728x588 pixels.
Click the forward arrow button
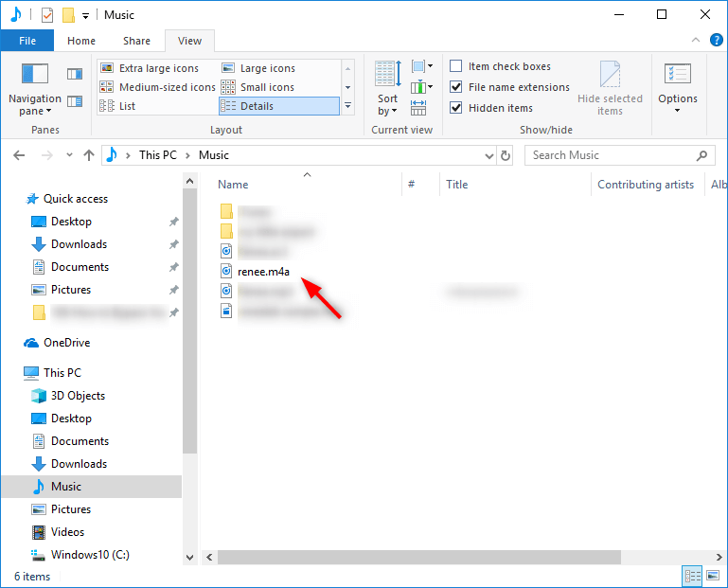47,155
